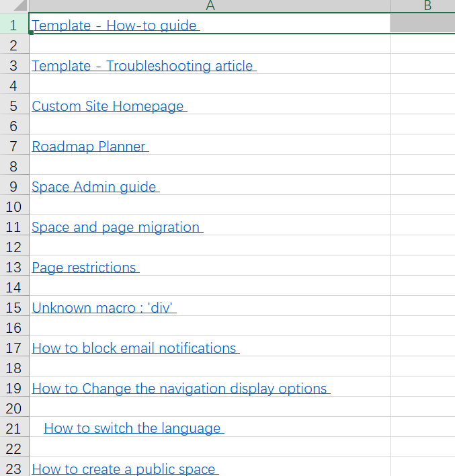Follow 'How to block email notifications' link
This screenshot has width=455, height=476.
click(x=136, y=348)
